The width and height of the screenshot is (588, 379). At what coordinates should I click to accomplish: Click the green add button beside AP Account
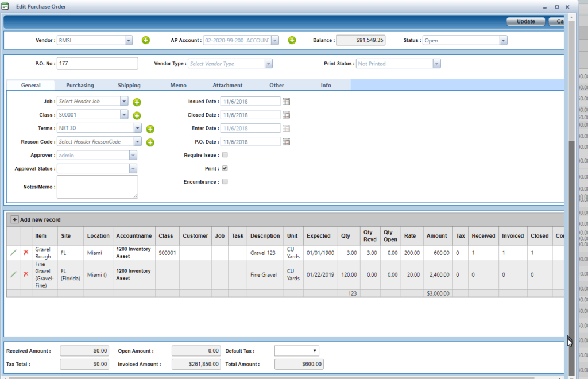click(x=292, y=40)
